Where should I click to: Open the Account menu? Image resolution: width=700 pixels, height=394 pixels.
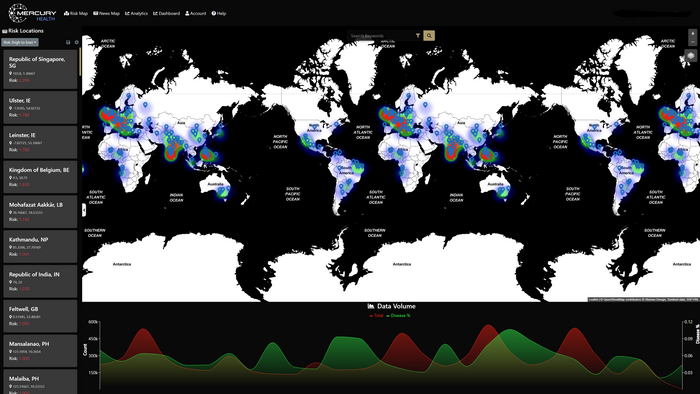(196, 13)
